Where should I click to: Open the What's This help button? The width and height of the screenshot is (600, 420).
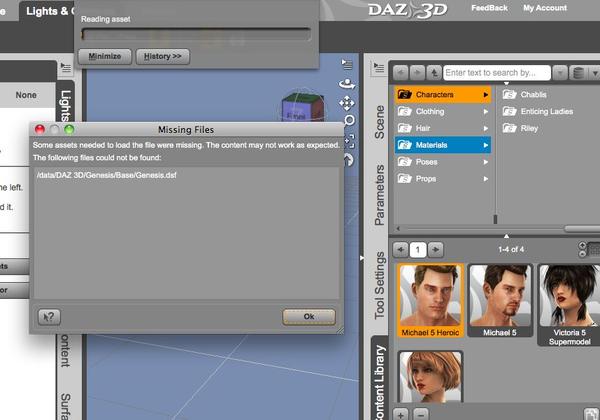pos(49,317)
